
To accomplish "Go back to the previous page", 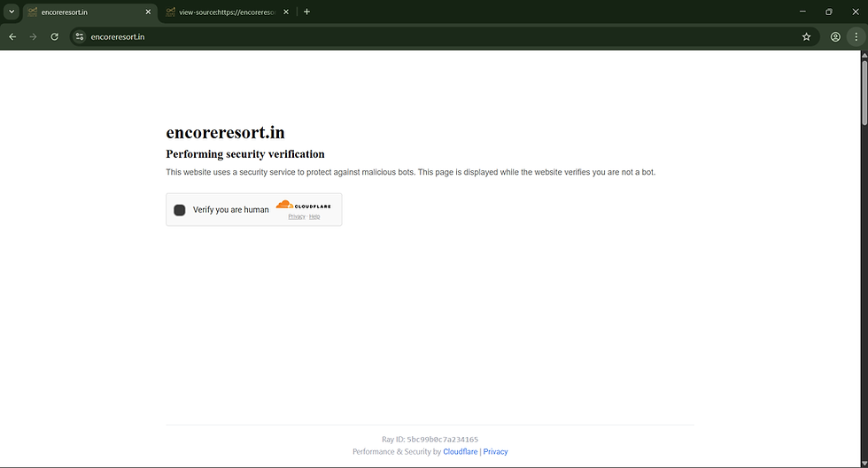I will 12,36.
